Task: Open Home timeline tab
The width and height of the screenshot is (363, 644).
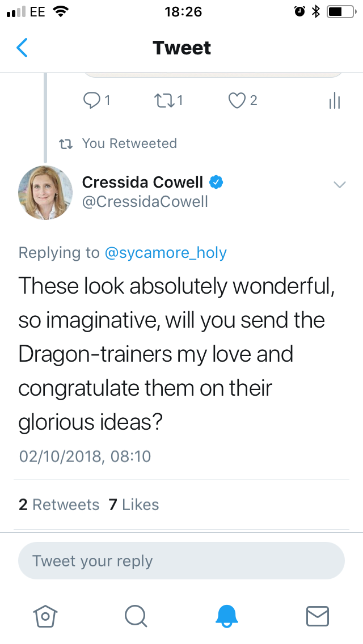Action: click(46, 615)
